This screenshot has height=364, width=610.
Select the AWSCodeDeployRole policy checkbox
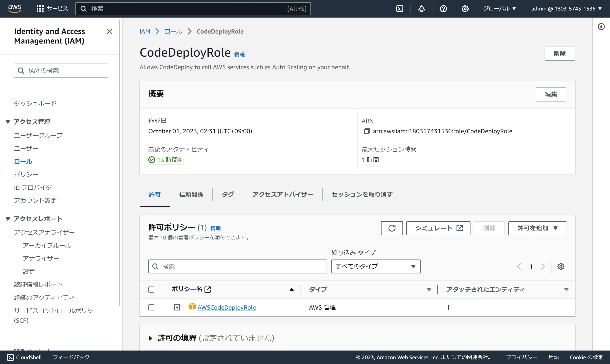(151, 307)
